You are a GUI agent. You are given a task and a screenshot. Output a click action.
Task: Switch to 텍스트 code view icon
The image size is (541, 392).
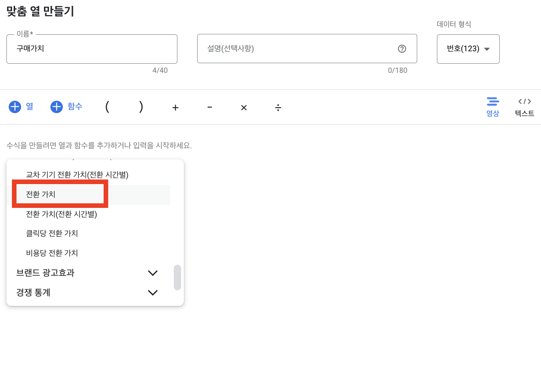pyautogui.click(x=524, y=107)
